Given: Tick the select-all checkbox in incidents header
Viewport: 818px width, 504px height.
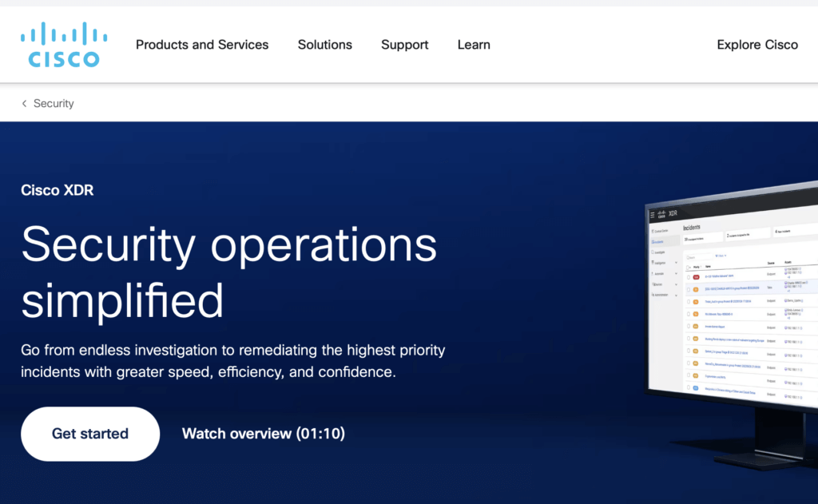Looking at the screenshot, I should click(x=688, y=267).
